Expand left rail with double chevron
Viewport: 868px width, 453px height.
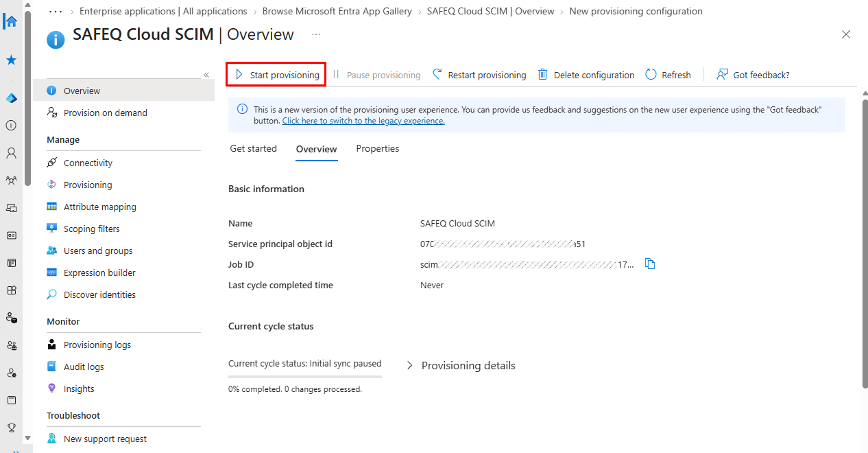coord(16,450)
